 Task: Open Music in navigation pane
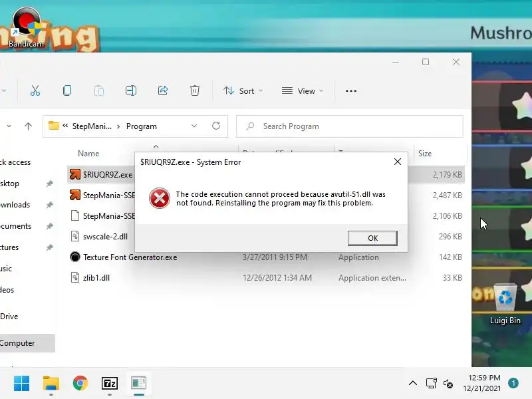click(x=6, y=269)
